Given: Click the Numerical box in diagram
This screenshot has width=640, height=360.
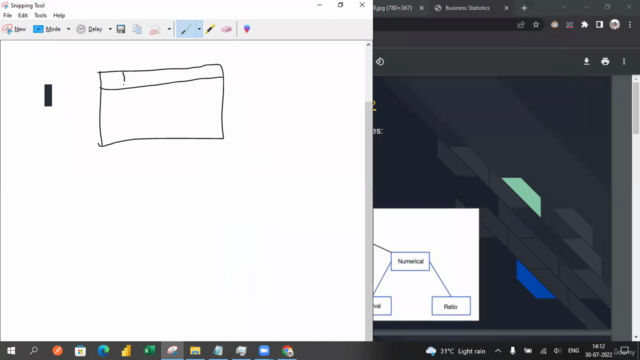Looking at the screenshot, I should click(410, 261).
